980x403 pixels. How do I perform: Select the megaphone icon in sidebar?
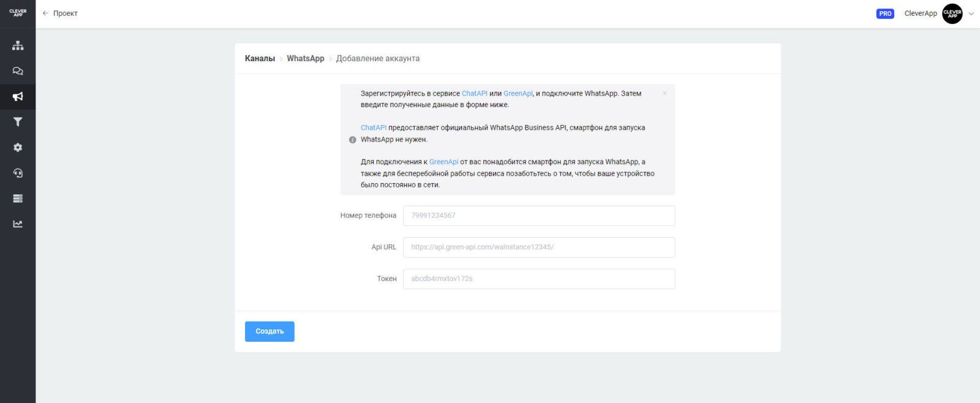(18, 97)
